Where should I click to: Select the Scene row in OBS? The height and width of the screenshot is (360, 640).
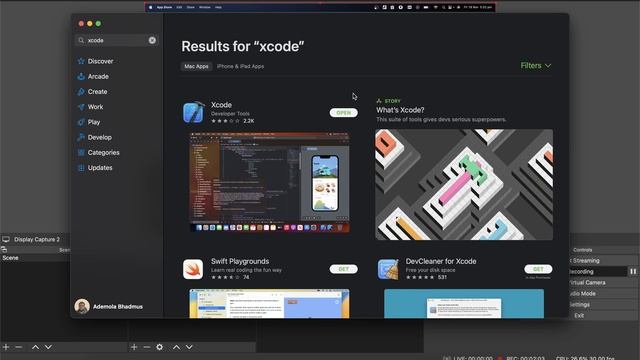pyautogui.click(x=35, y=258)
